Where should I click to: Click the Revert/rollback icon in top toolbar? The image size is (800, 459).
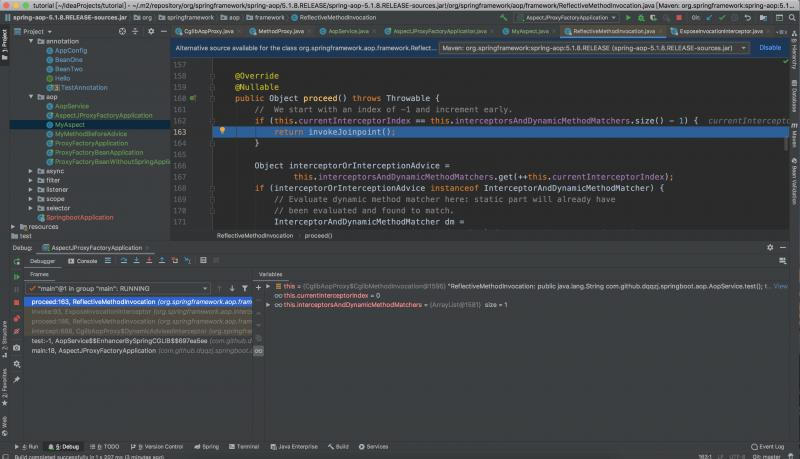(747, 18)
